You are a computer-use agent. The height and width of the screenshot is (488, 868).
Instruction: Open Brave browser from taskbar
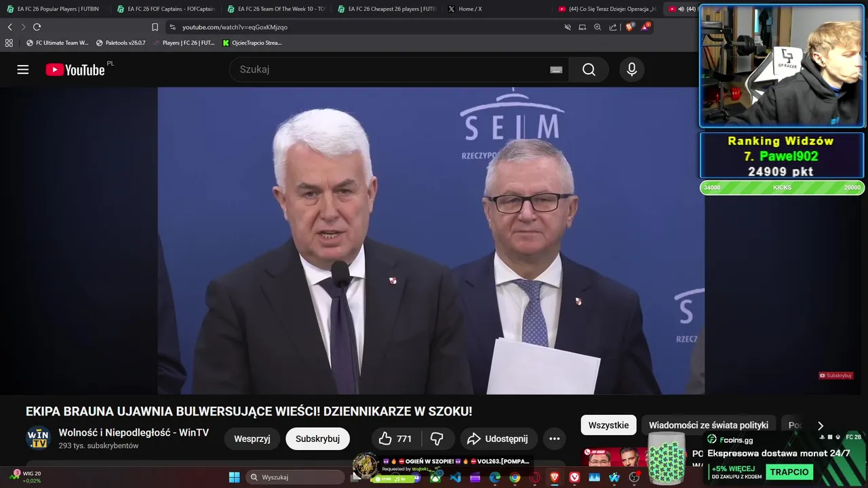(554, 477)
